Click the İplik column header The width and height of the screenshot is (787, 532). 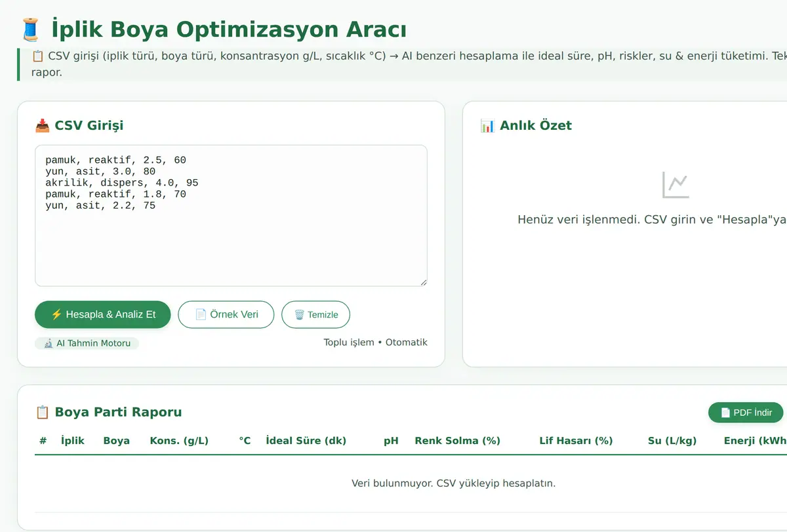[x=72, y=440]
